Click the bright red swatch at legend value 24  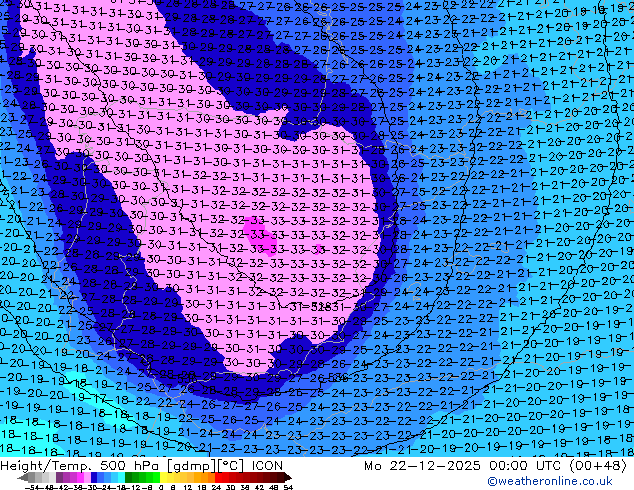point(218,478)
